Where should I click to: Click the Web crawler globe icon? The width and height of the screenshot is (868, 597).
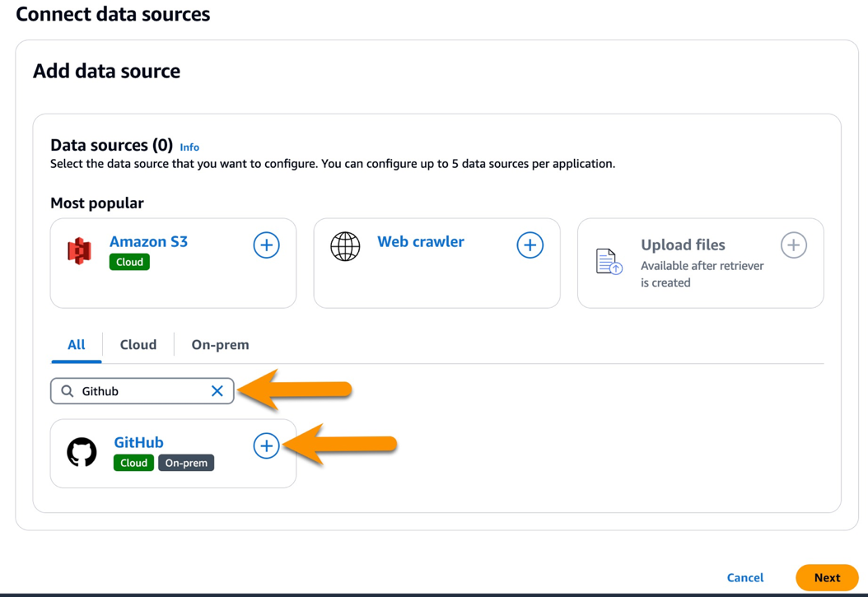coord(345,245)
